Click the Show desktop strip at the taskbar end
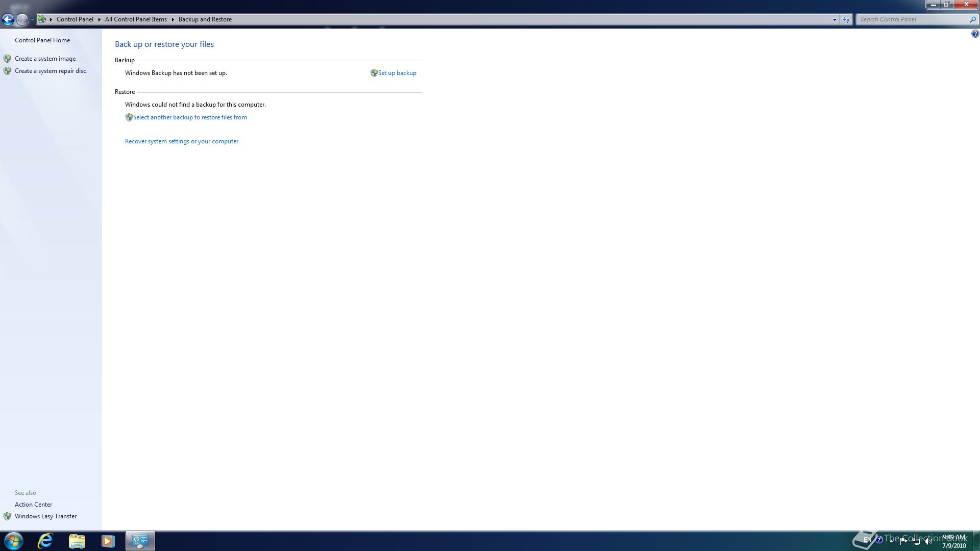 coord(976,541)
